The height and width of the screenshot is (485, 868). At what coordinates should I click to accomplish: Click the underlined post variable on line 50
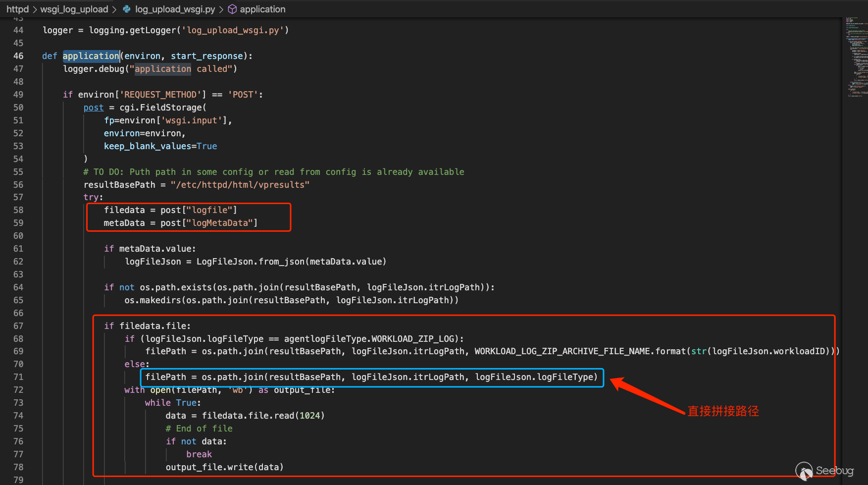pyautogui.click(x=94, y=108)
